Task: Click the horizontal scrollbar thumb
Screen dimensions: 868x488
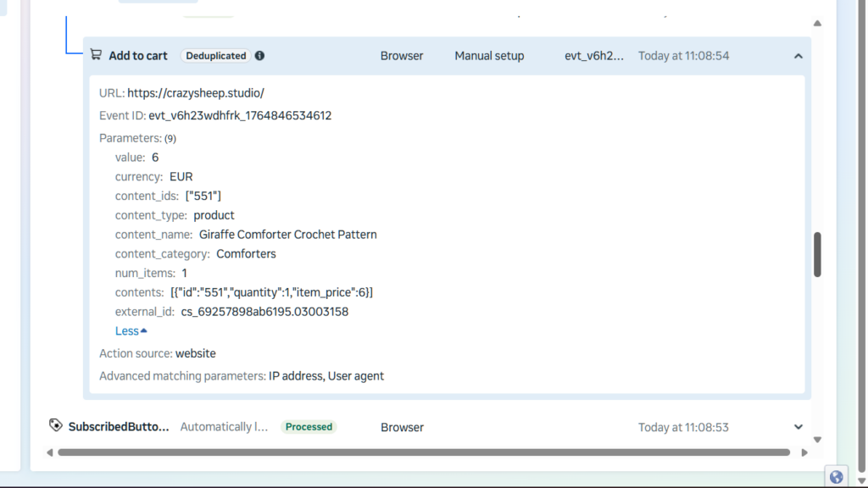Action: [x=424, y=452]
